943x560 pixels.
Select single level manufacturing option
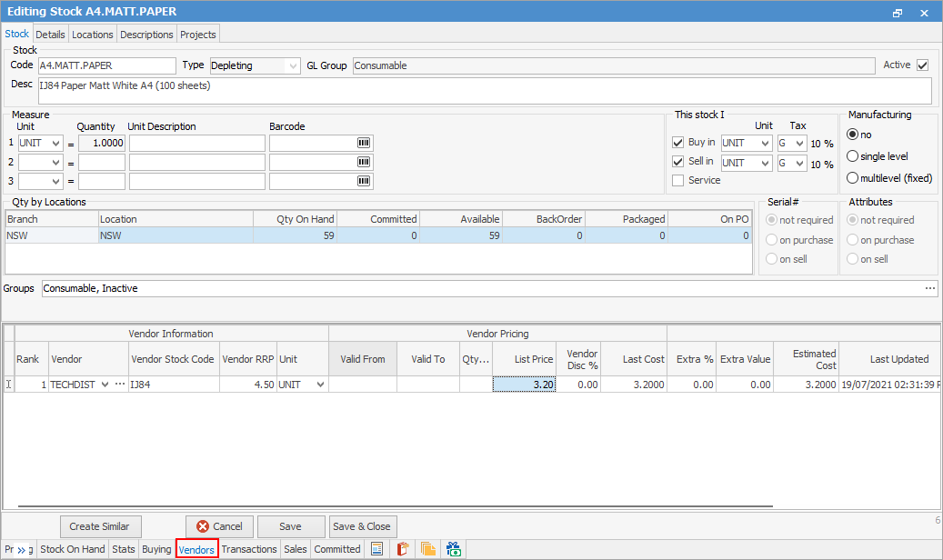(853, 156)
